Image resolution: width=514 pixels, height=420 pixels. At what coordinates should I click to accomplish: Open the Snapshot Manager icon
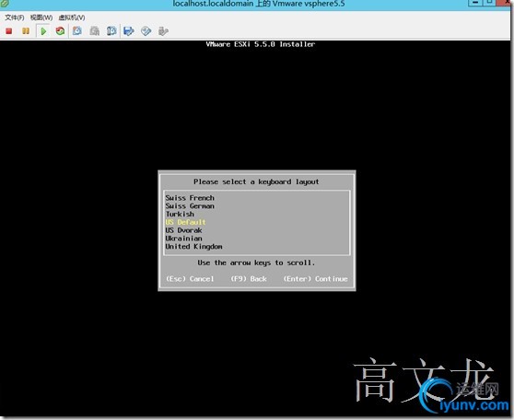[x=111, y=31]
